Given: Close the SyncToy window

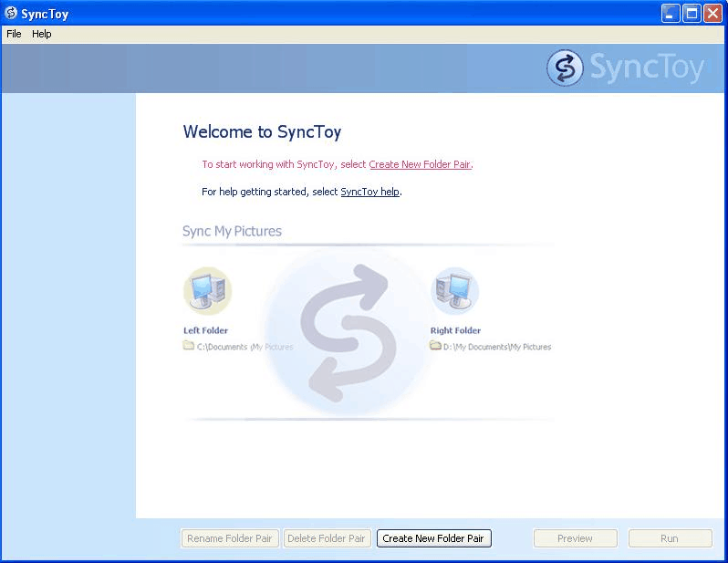Looking at the screenshot, I should click(x=712, y=14).
